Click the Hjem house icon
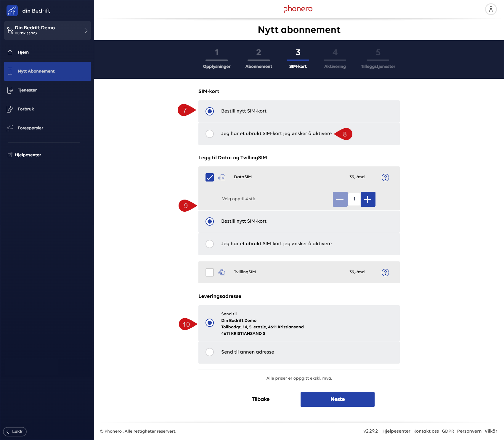504x440 pixels. [x=10, y=52]
